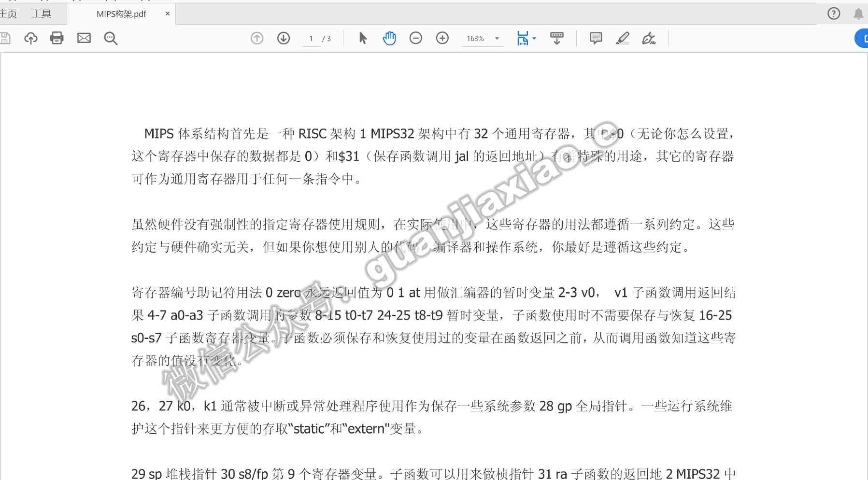
Task: Click the word 'static' in the text
Action: pos(309,429)
